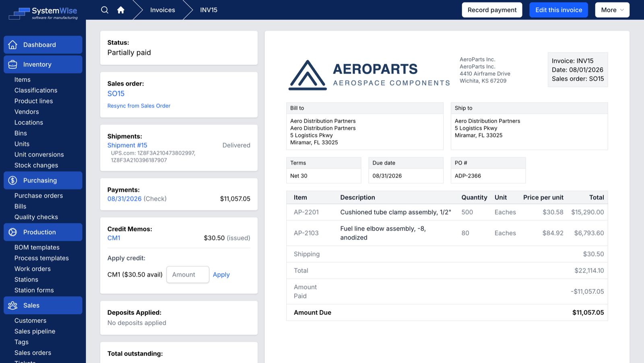This screenshot has width=644, height=363.
Task: Open the More dropdown menu
Action: point(612,10)
